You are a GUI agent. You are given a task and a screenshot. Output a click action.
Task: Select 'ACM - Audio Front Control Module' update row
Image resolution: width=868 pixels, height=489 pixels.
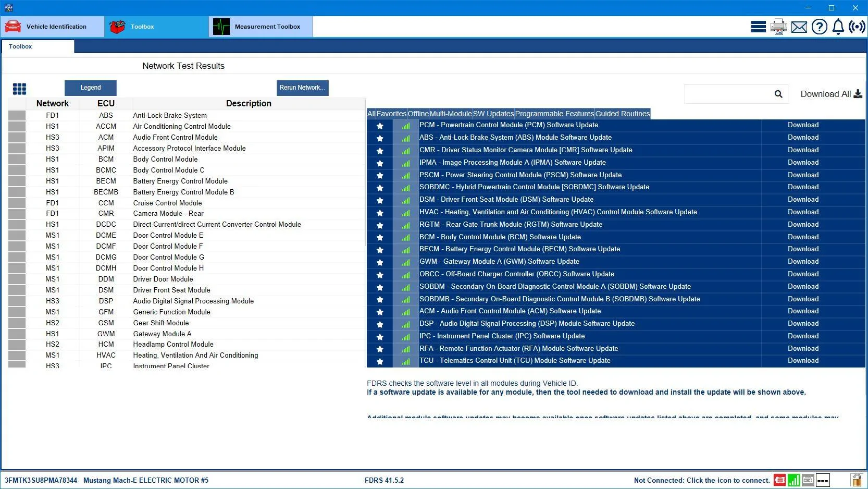tap(616, 311)
